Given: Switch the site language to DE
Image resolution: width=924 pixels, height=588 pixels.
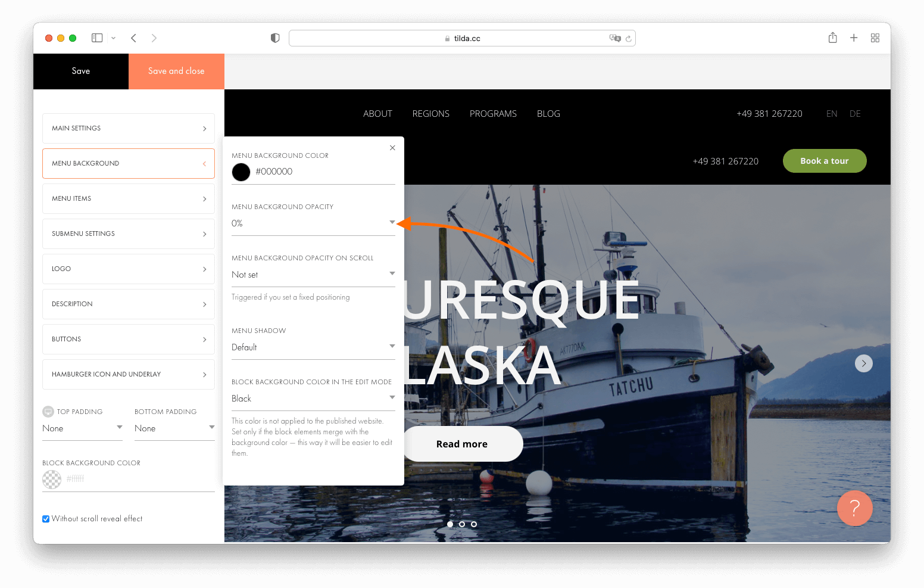Looking at the screenshot, I should 855,113.
